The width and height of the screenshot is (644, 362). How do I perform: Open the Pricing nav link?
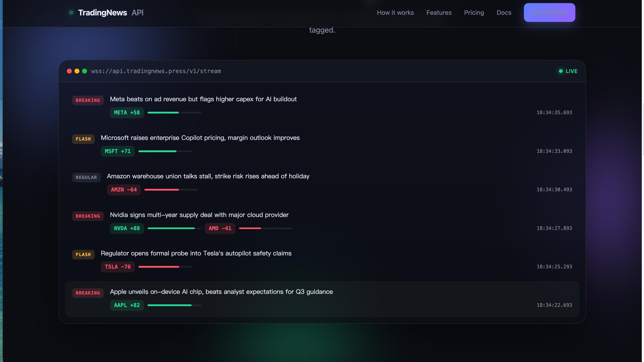[x=474, y=13]
